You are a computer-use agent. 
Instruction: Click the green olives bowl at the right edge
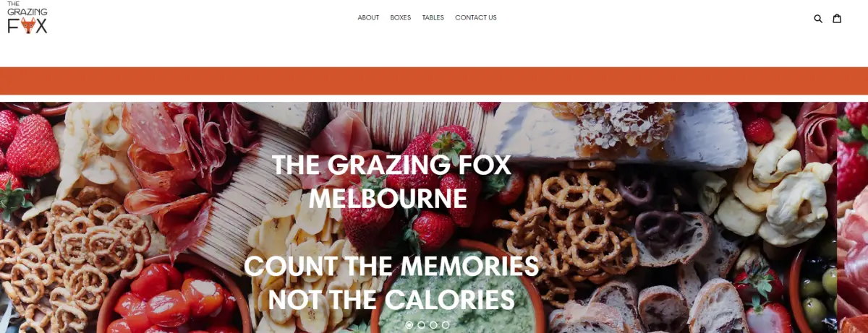coord(817,289)
